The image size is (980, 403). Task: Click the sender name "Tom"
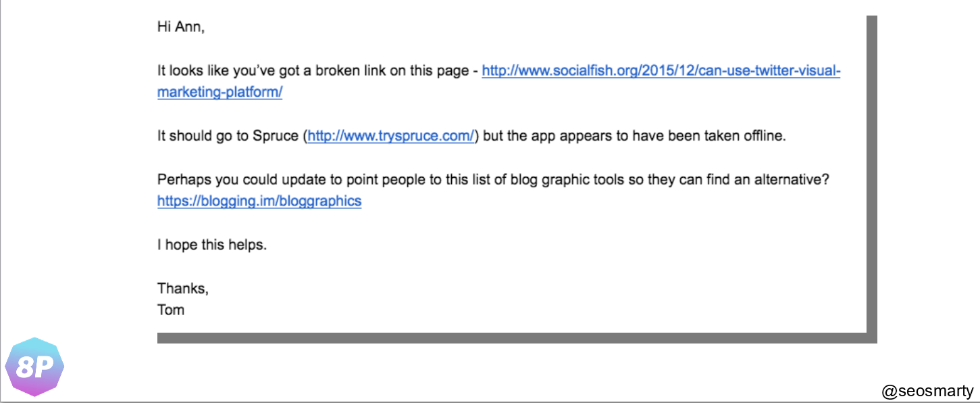click(x=171, y=310)
